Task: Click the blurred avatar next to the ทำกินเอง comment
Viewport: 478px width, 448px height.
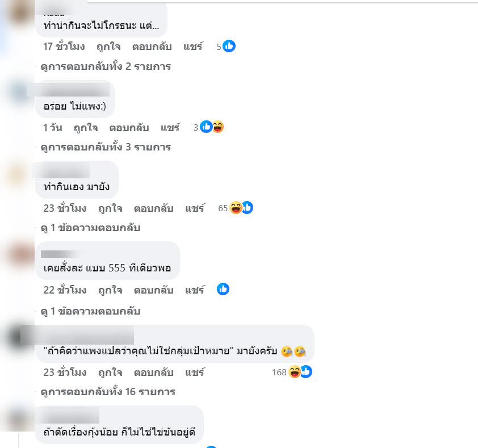Action: (x=18, y=175)
